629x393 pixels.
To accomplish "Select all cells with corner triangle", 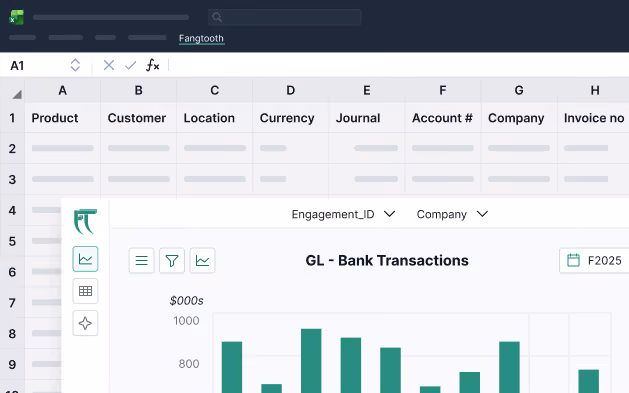I will coord(16,94).
